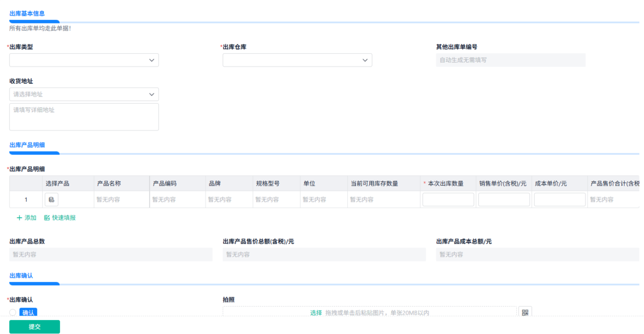Open the 出库类型 dropdown

tap(84, 60)
